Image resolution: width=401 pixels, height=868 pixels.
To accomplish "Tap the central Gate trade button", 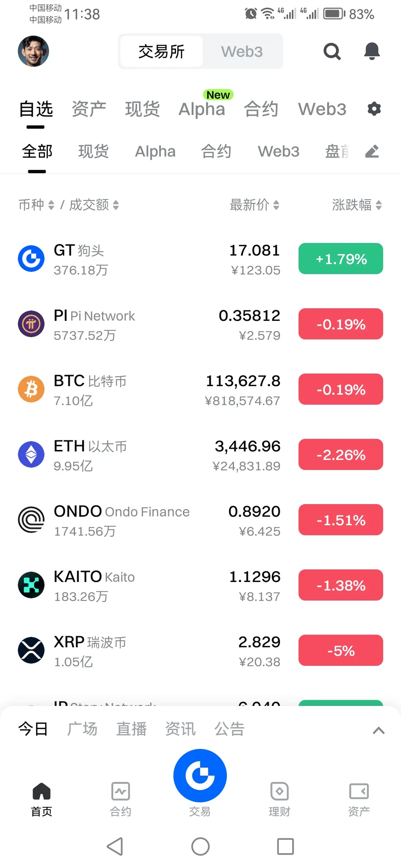I will (x=200, y=776).
